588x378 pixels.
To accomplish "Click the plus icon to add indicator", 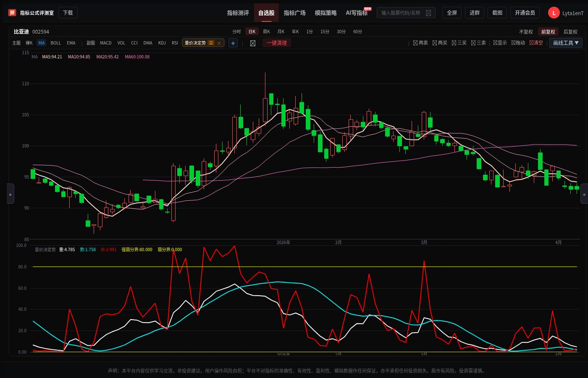I will pyautogui.click(x=233, y=43).
